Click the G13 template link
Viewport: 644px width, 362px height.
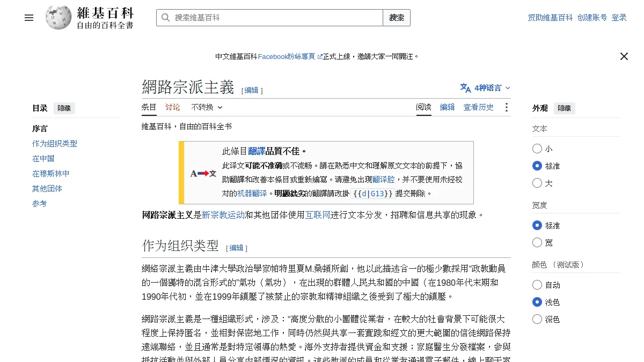[x=378, y=194]
